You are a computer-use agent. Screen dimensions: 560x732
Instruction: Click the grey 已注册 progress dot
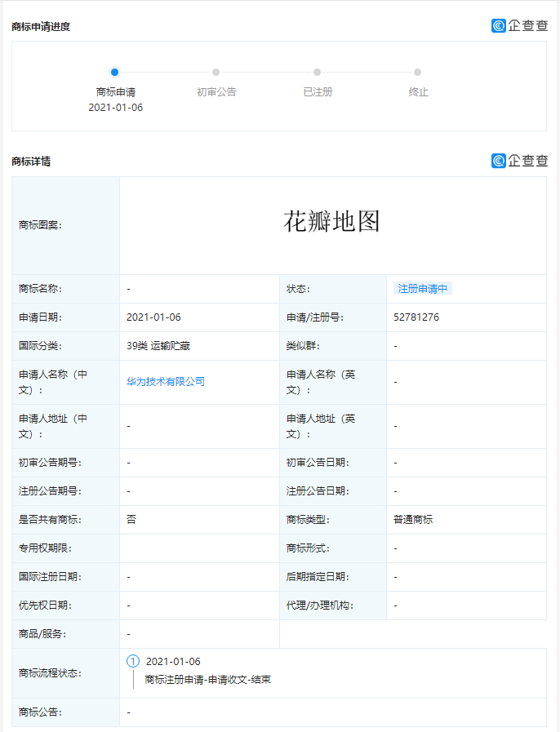(317, 72)
